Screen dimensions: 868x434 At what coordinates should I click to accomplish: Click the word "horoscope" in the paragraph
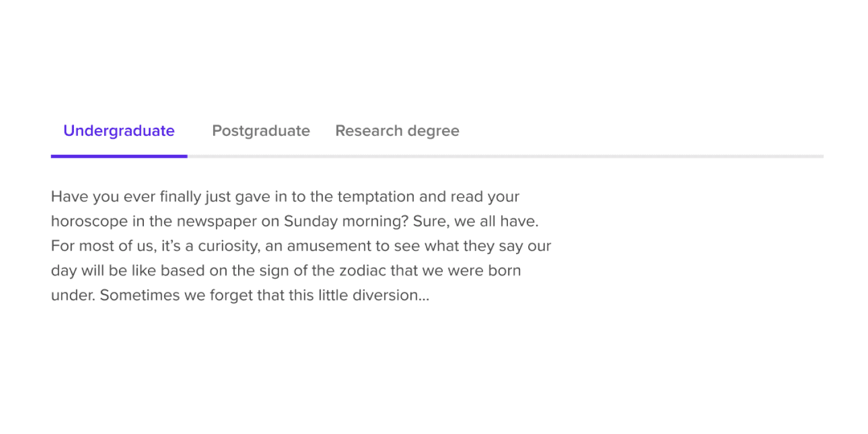click(81, 222)
